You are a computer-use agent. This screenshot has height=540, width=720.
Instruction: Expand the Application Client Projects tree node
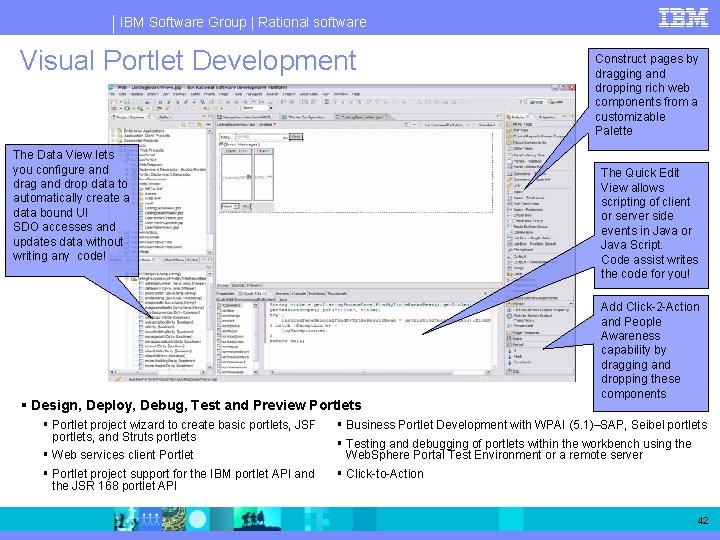[x=113, y=135]
